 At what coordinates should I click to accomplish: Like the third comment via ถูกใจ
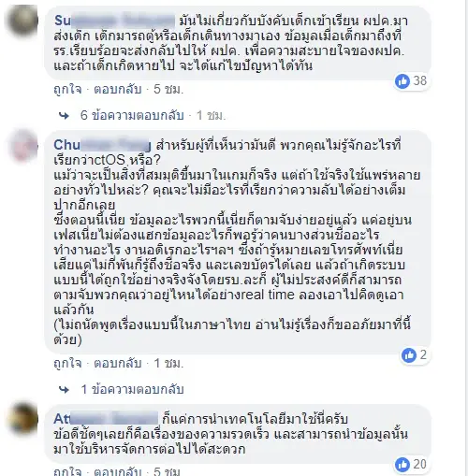67,471
